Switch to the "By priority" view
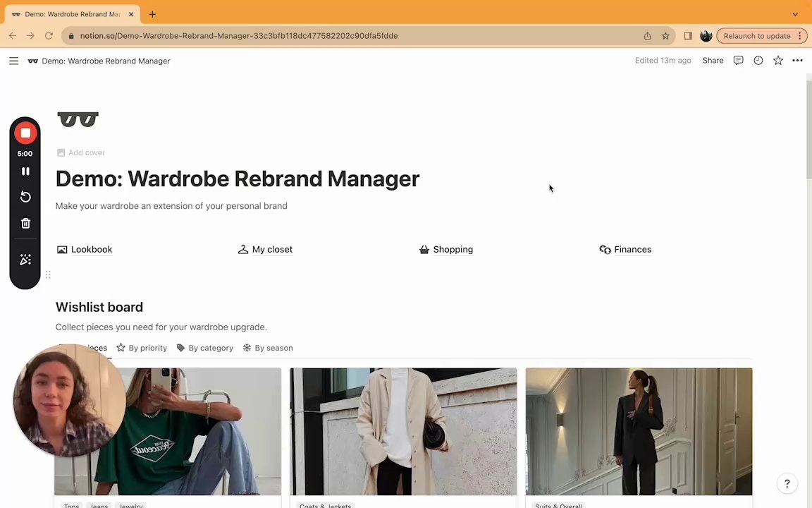Screen dimensions: 812x508 coord(141,348)
